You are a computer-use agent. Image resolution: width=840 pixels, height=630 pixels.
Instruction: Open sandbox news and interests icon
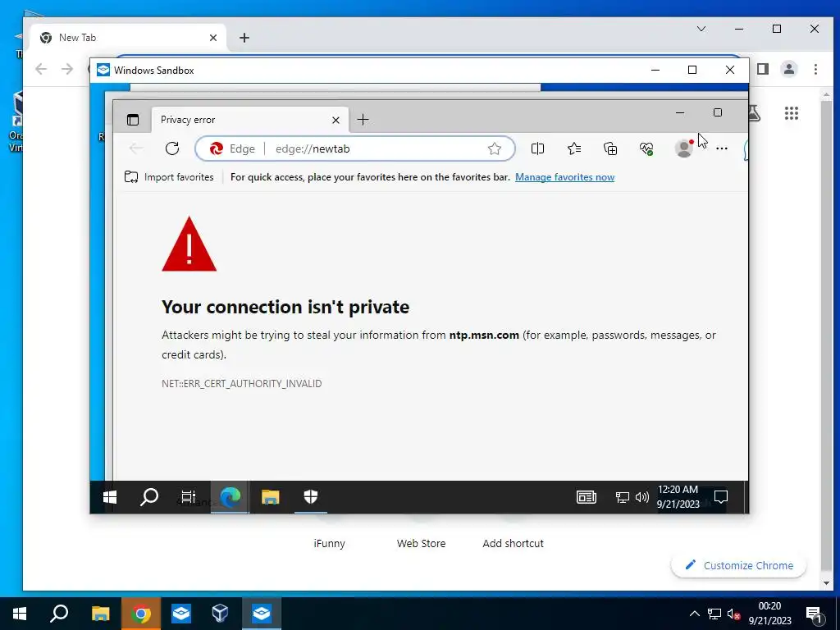tap(586, 497)
